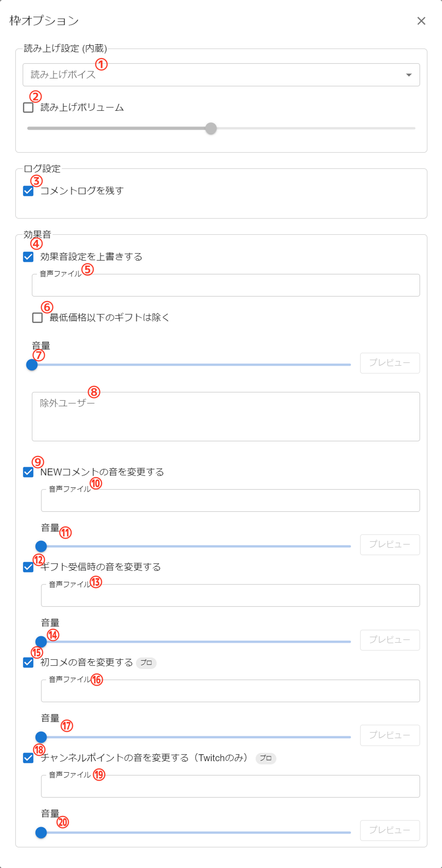Click 音声ファイル field for ギフト受信時
Image resolution: width=442 pixels, height=868 pixels.
pyautogui.click(x=230, y=596)
